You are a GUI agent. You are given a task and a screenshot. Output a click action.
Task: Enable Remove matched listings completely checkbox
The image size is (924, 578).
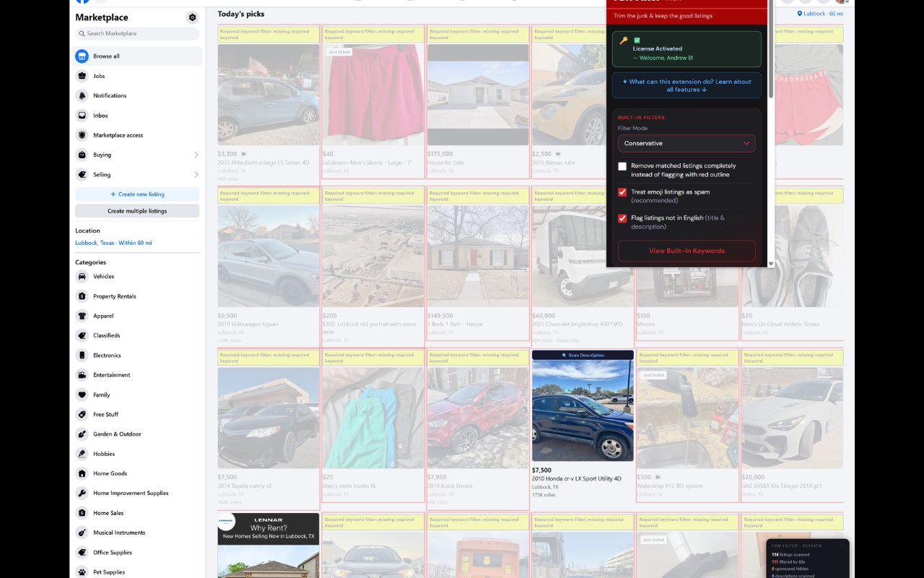[x=622, y=166]
